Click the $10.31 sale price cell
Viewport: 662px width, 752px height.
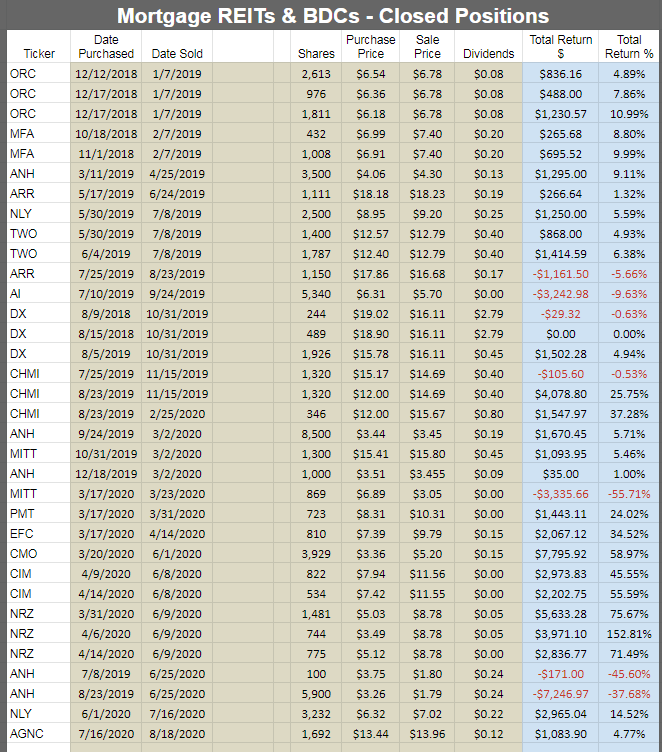coord(427,514)
